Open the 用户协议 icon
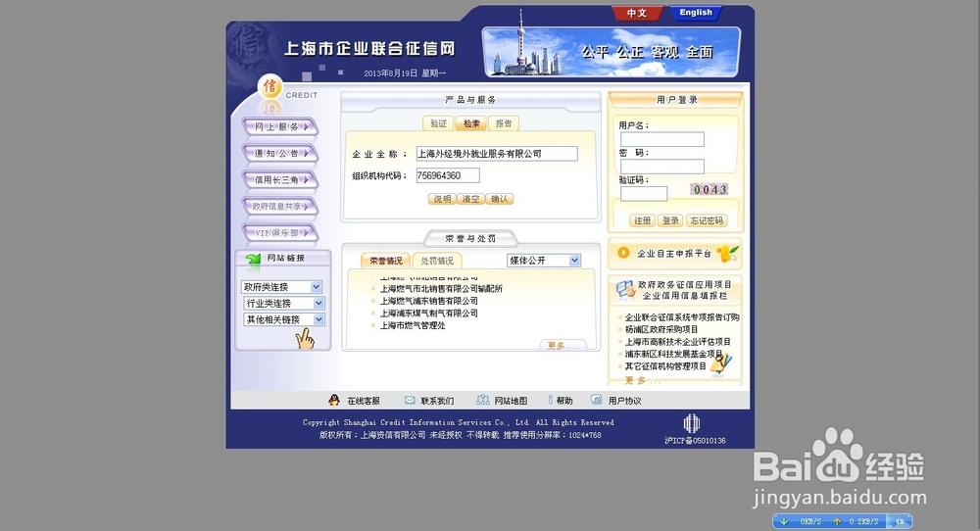Image resolution: width=980 pixels, height=531 pixels. [x=597, y=400]
